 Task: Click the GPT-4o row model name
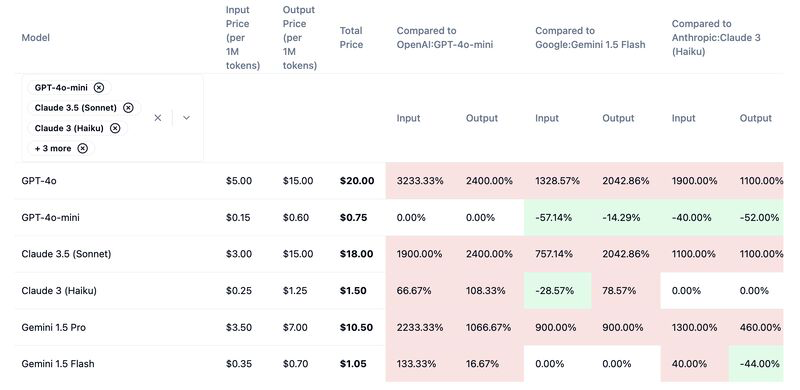pos(39,181)
